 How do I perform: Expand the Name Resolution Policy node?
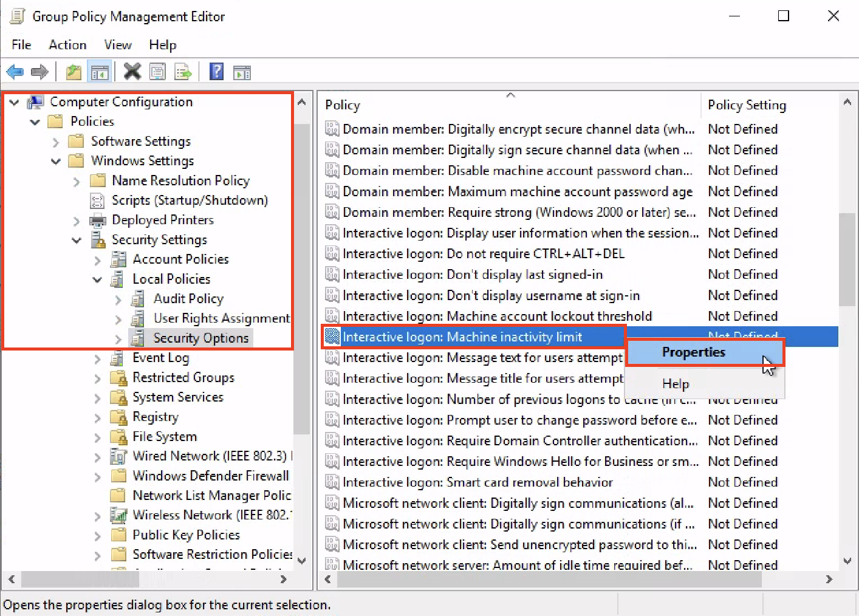click(77, 181)
